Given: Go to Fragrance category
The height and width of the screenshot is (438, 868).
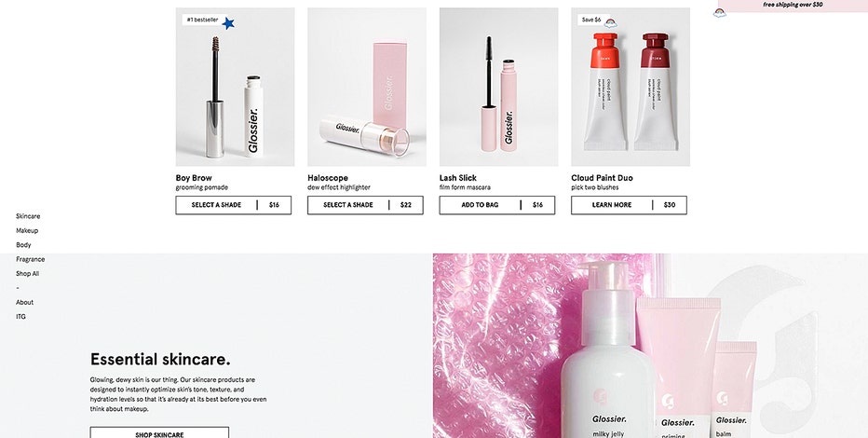Looking at the screenshot, I should click(x=31, y=259).
